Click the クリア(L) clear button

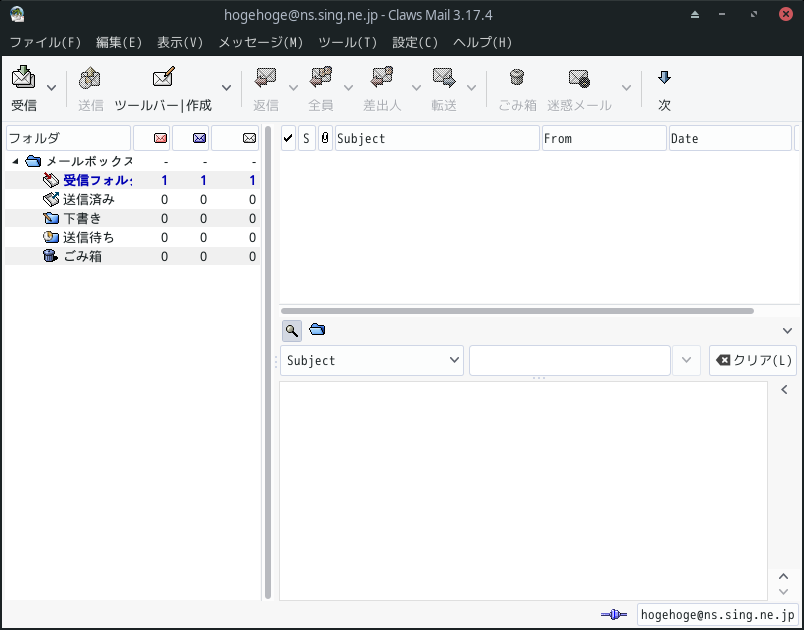click(753, 360)
